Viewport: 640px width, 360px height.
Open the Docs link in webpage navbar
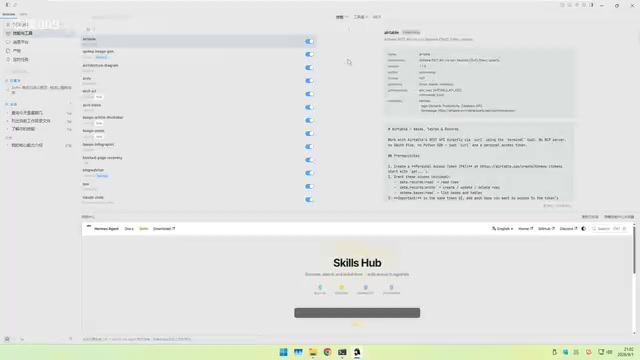(129, 229)
